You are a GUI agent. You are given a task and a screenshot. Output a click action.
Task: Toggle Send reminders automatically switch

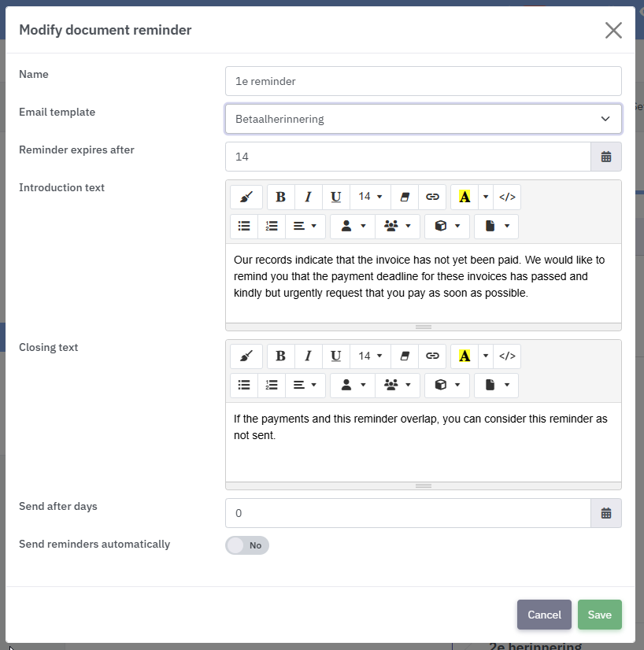[x=247, y=545]
